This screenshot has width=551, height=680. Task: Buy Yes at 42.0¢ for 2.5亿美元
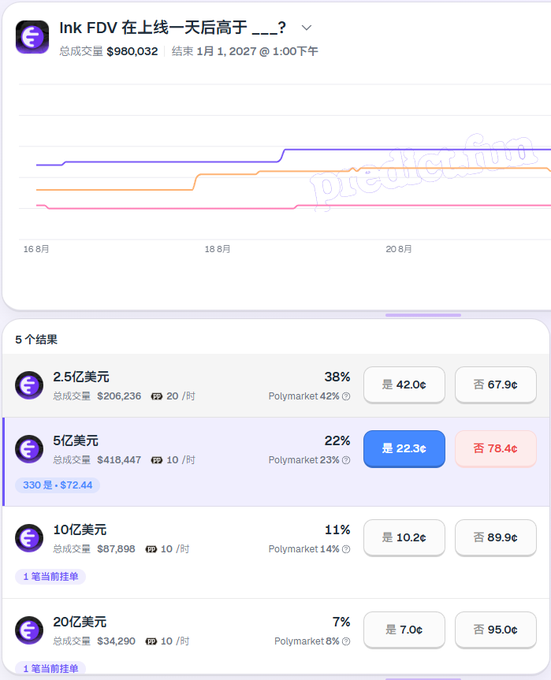tap(404, 385)
